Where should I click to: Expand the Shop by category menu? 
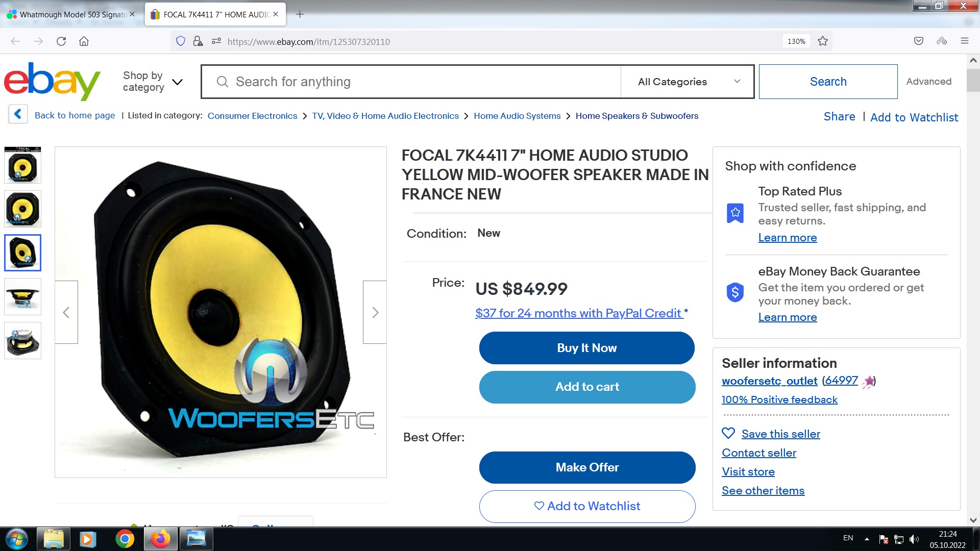(x=153, y=82)
